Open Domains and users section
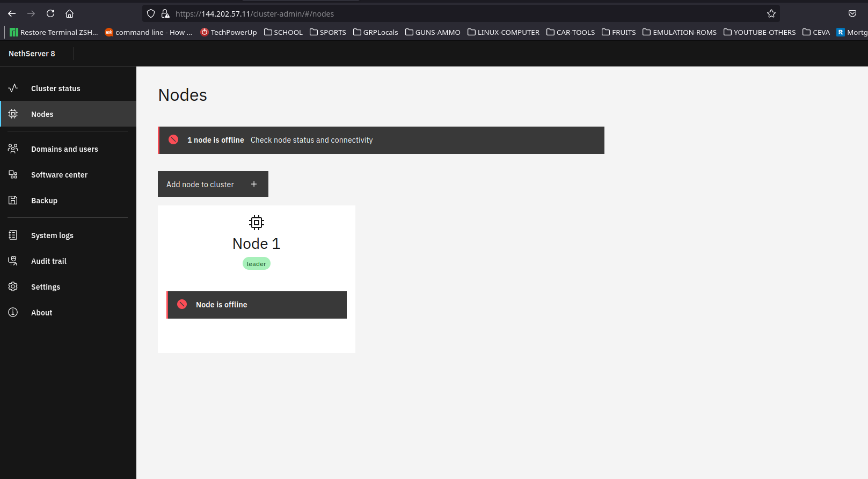This screenshot has height=479, width=868. click(x=68, y=149)
